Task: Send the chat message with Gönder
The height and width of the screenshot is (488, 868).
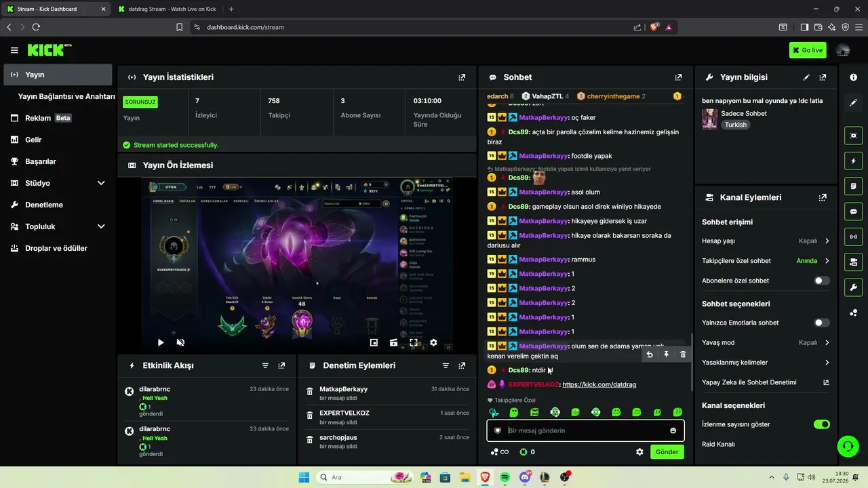Action: coord(667,452)
